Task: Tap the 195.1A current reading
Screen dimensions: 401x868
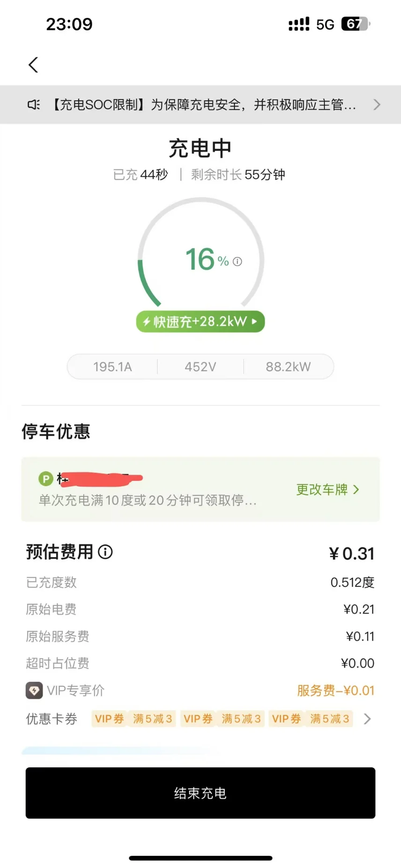Action: [x=112, y=367]
